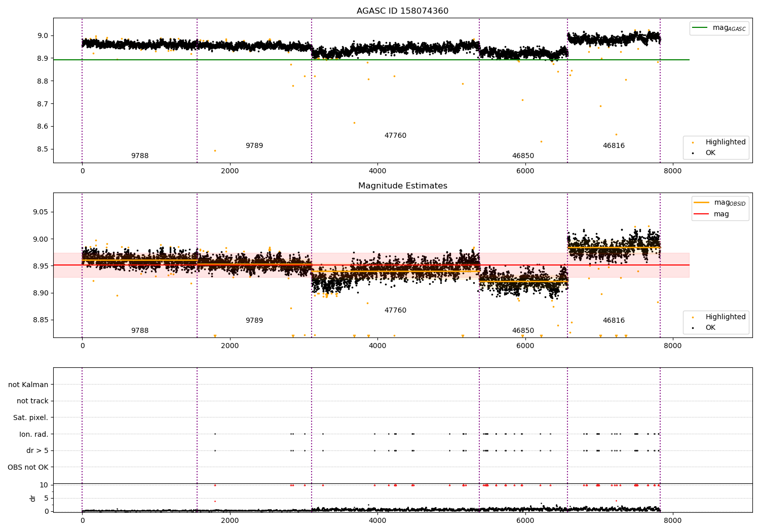760x532 pixels.
Task: Click obsid label 46850 in Magnitude Estimates plot
Action: (523, 331)
